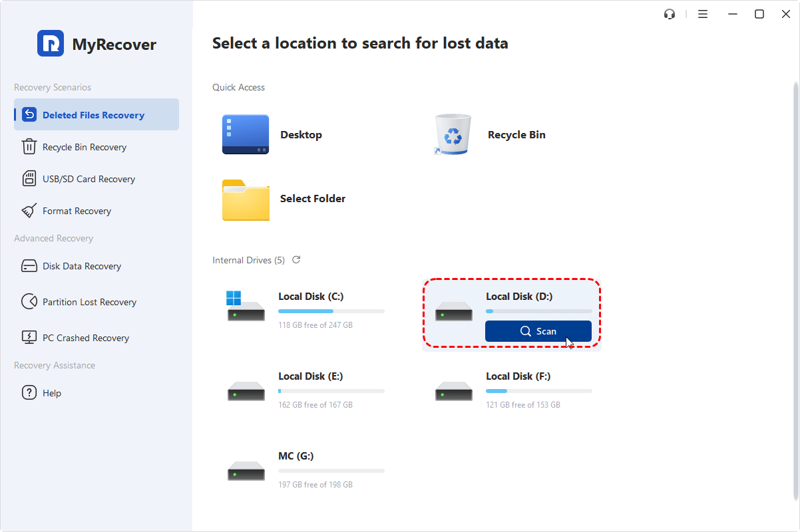The height and width of the screenshot is (532, 800).
Task: Open the hamburger menu at top right
Action: point(703,13)
